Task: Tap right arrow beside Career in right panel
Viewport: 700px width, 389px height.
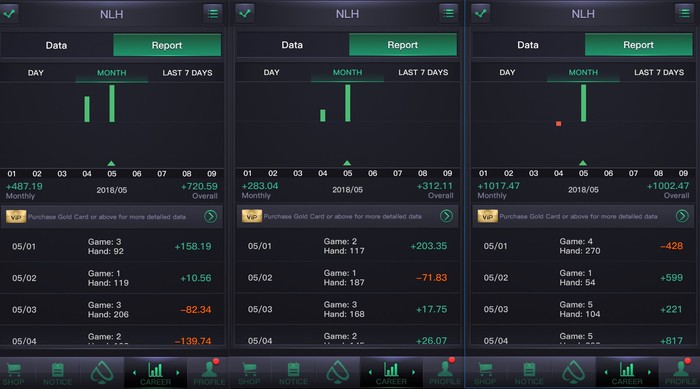Action: 649,372
